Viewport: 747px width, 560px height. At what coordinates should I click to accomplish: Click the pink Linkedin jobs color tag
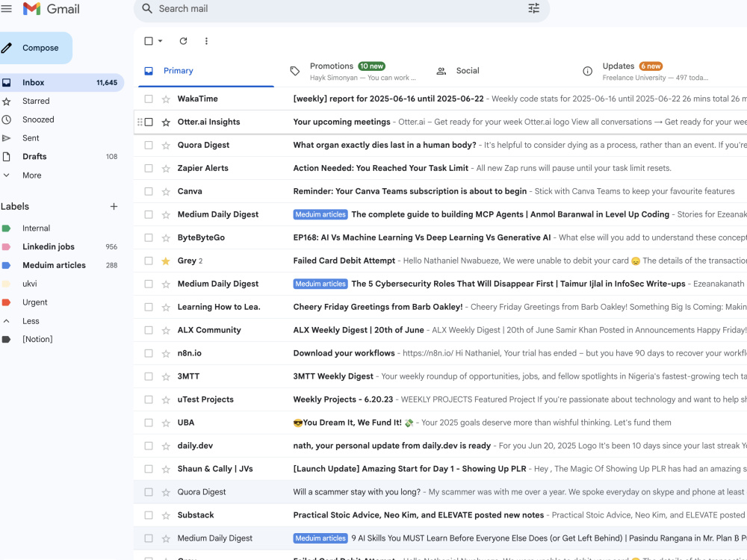[x=6, y=246]
